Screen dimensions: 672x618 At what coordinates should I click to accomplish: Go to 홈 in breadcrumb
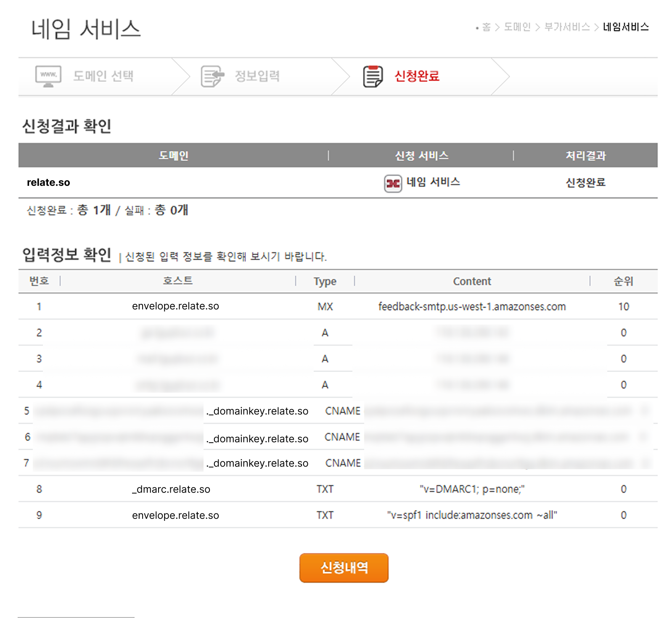tap(486, 27)
